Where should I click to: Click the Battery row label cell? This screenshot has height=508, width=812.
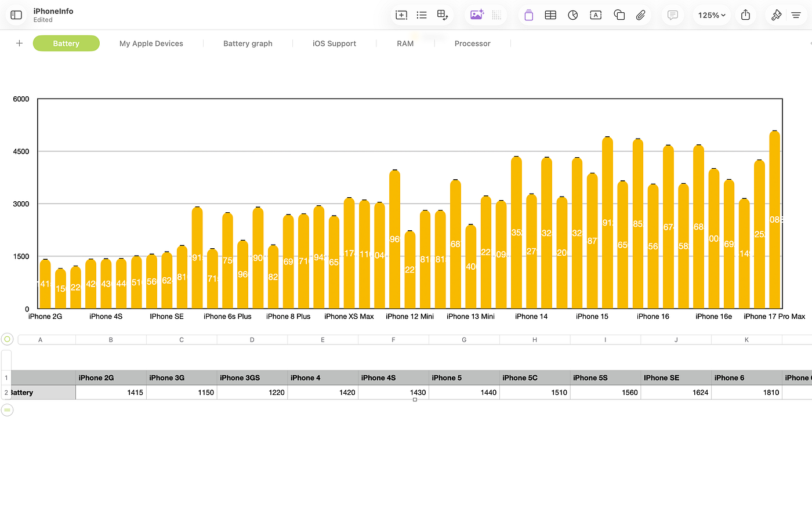click(x=43, y=393)
